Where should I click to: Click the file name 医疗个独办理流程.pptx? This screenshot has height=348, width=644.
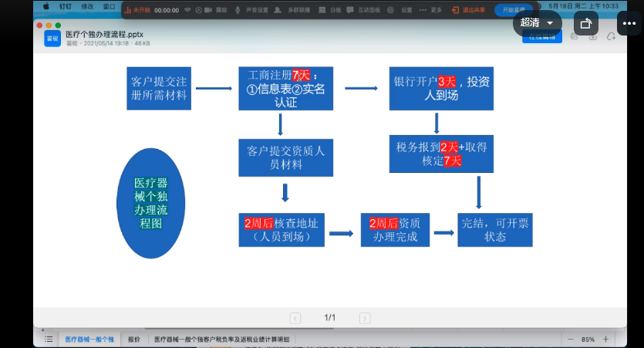tap(104, 35)
